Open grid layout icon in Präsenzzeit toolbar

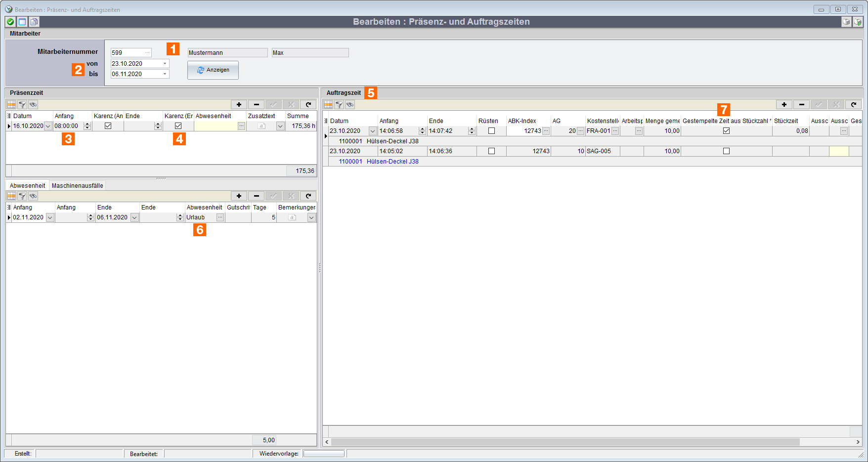pos(11,105)
